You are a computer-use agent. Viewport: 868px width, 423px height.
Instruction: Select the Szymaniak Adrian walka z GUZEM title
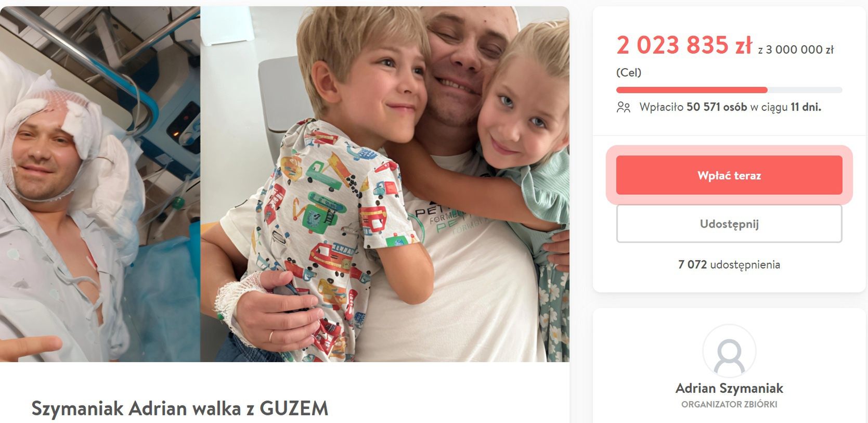pyautogui.click(x=180, y=408)
